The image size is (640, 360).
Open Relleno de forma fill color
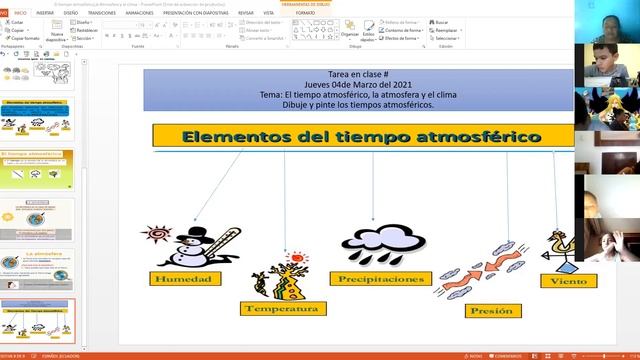tap(399, 22)
